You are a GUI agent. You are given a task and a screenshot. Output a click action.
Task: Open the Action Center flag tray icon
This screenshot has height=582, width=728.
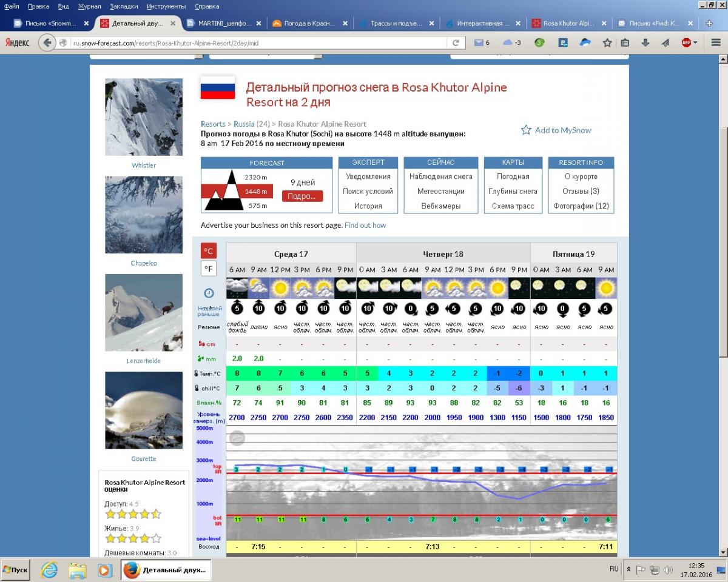(641, 570)
